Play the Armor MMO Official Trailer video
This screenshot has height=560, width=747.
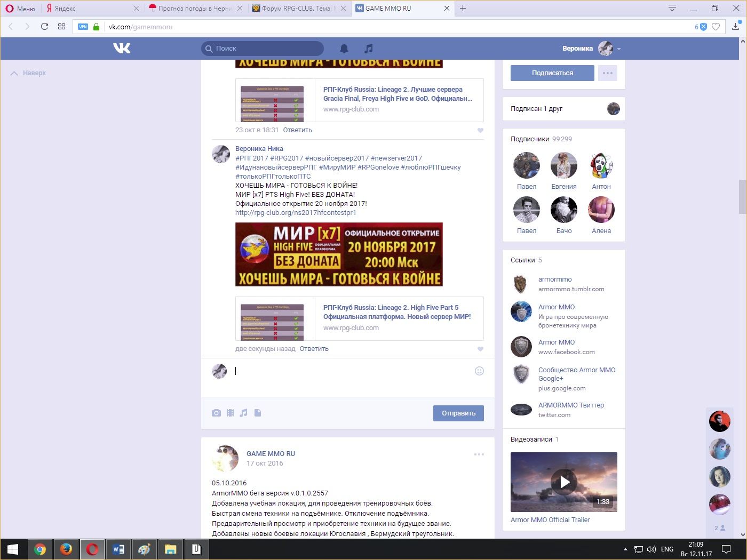point(564,482)
